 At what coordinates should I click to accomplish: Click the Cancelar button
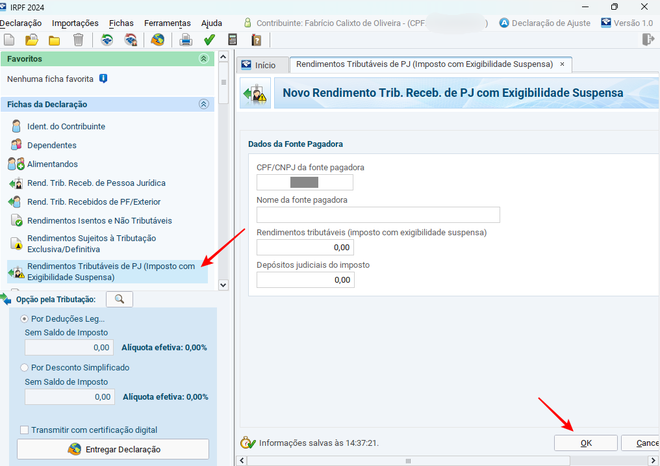pyautogui.click(x=641, y=443)
